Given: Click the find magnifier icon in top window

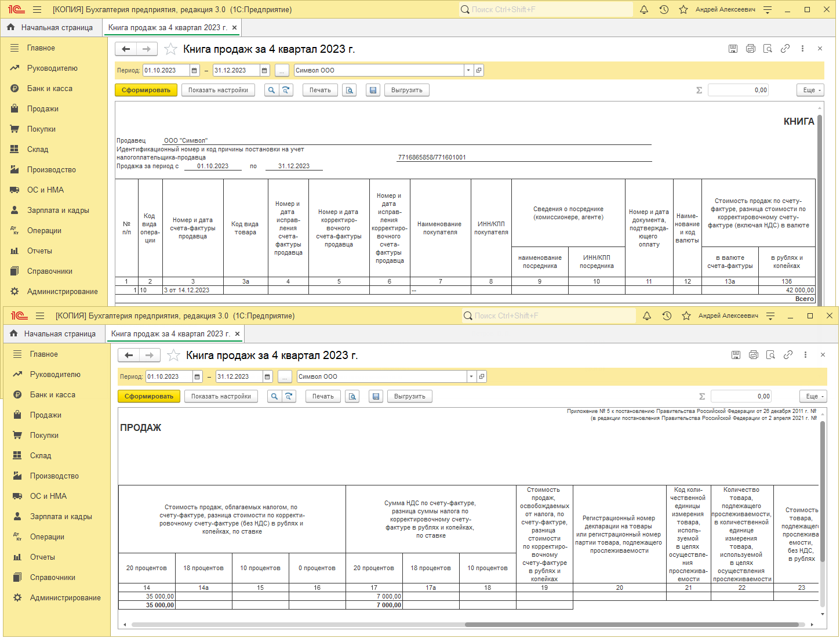Looking at the screenshot, I should (x=271, y=90).
